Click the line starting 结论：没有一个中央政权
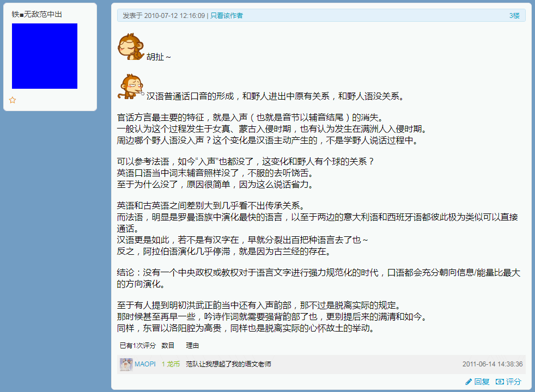 click(318, 273)
